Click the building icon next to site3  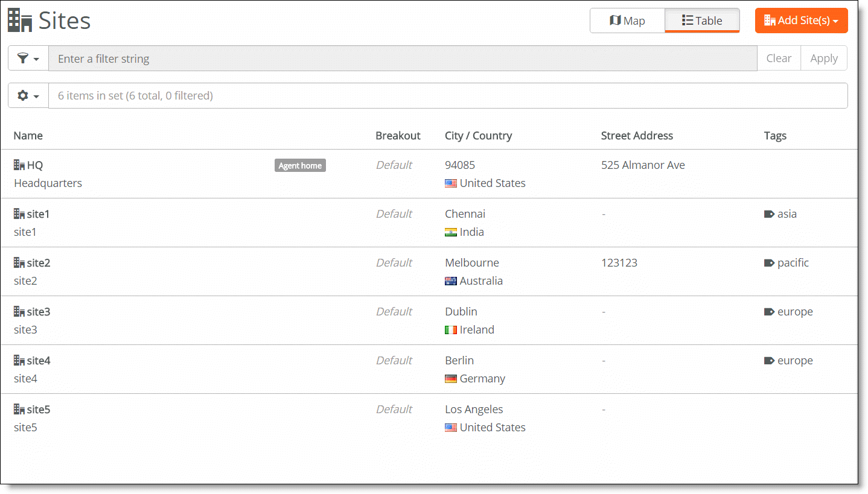pyautogui.click(x=19, y=311)
